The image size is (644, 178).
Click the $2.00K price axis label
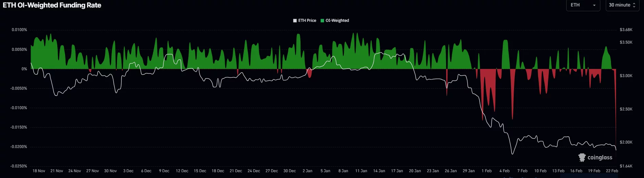click(626, 142)
